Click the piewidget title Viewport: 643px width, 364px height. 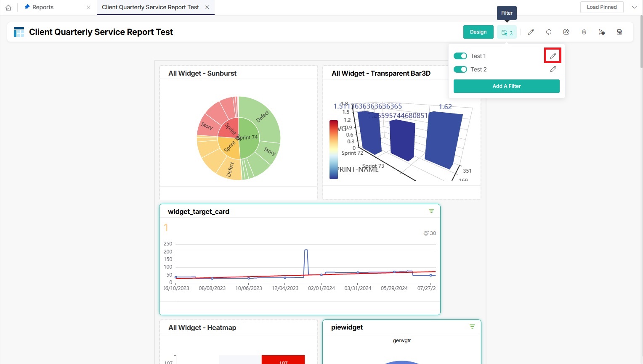[x=347, y=327]
